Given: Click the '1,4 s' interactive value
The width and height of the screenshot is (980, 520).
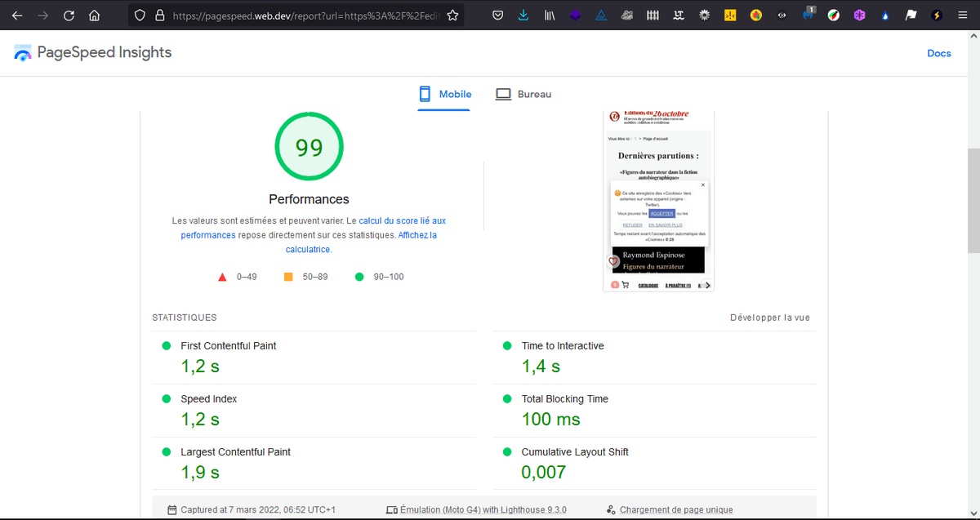Looking at the screenshot, I should click(541, 367).
